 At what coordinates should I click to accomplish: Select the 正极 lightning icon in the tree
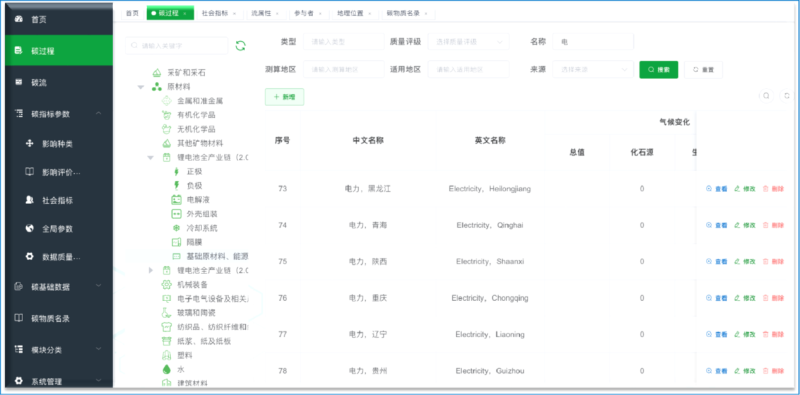tap(177, 171)
